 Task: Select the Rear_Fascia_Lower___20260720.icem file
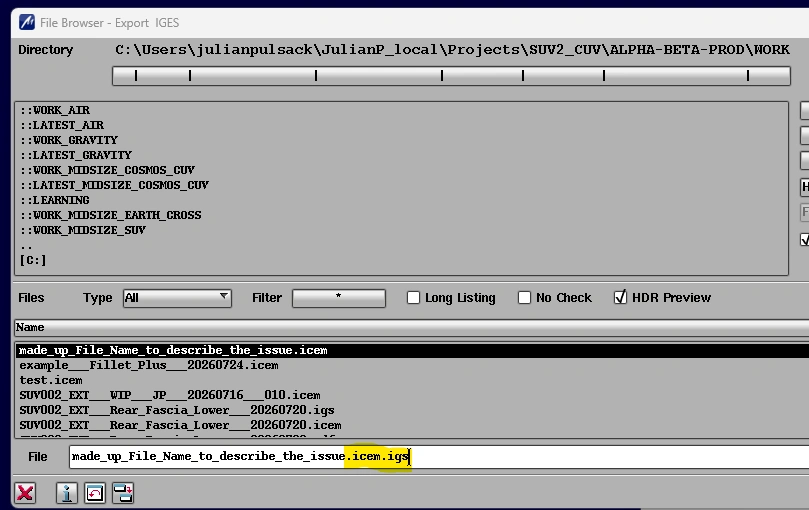[180, 425]
